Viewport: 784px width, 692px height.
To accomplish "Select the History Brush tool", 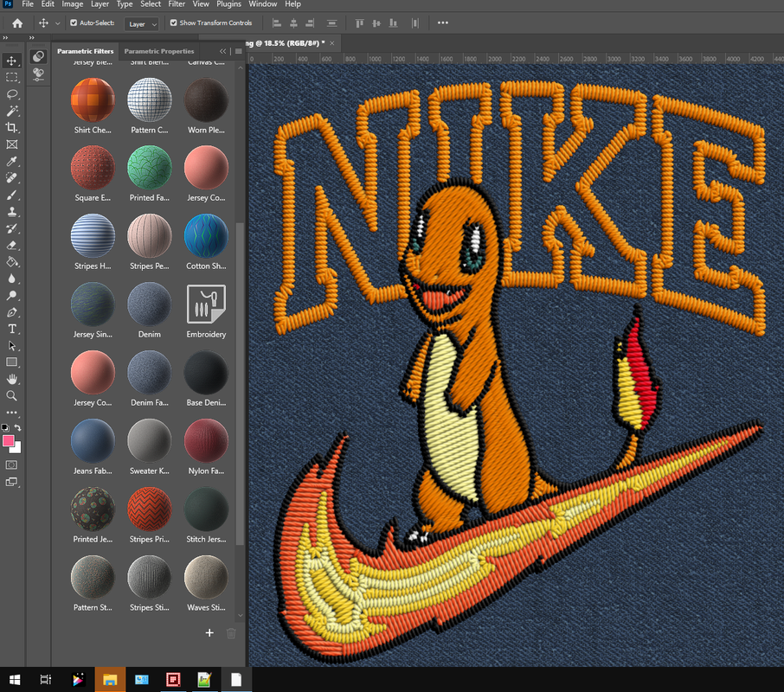I will point(11,229).
